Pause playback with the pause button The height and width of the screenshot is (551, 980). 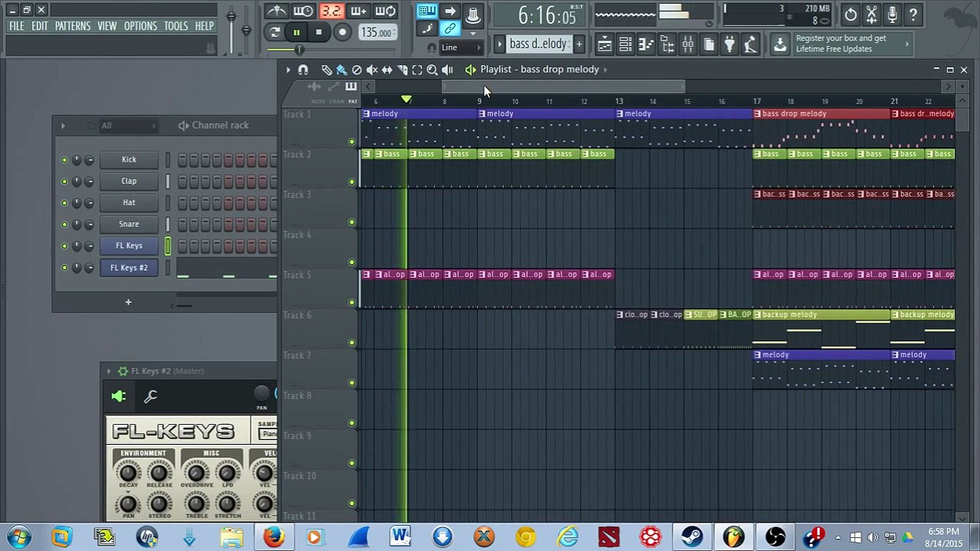point(296,32)
